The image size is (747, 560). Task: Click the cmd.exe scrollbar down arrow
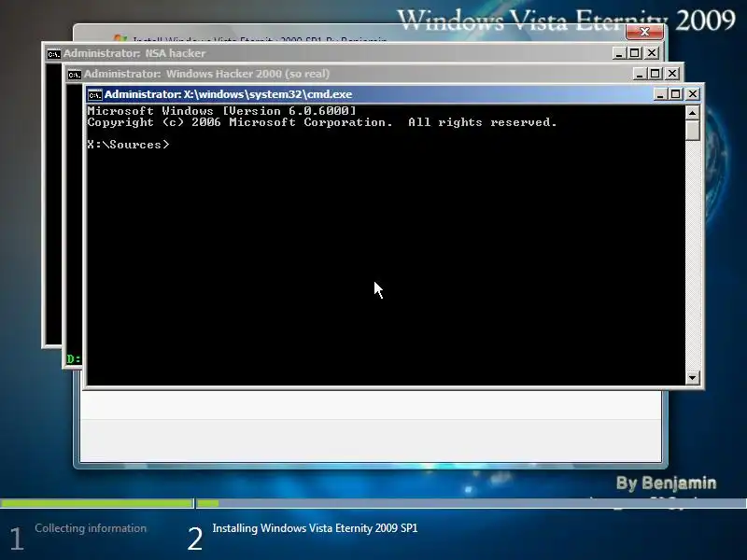[692, 378]
